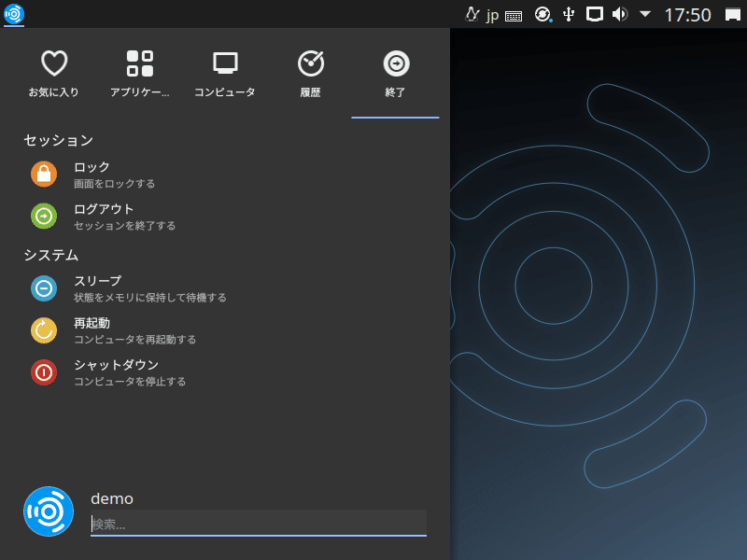Open the software updates tray icon

(x=543, y=14)
